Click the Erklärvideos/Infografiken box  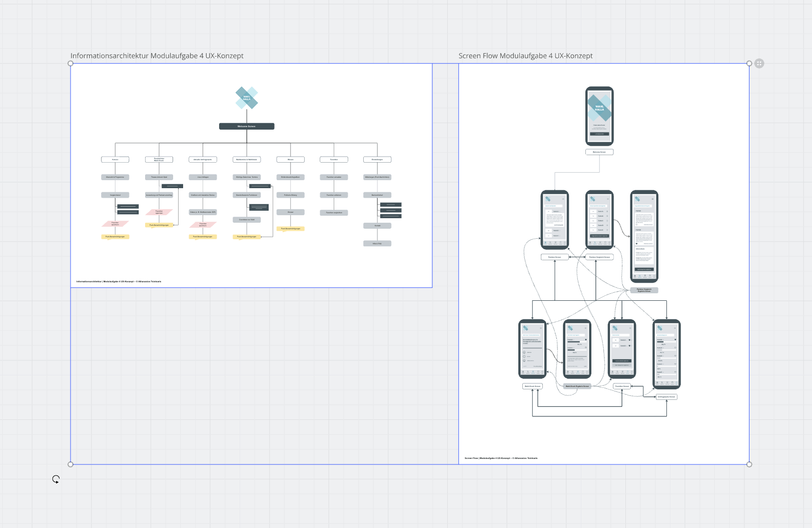pyautogui.click(x=291, y=177)
